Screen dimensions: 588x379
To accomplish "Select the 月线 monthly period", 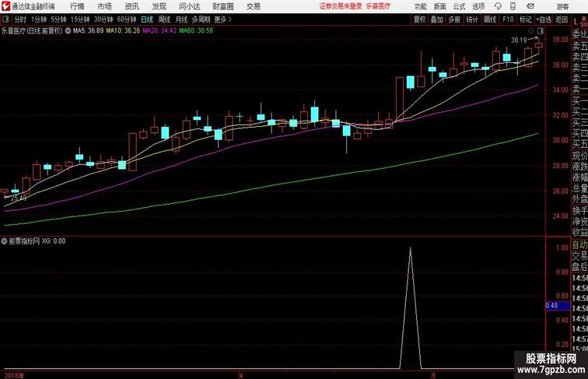I will [181, 19].
